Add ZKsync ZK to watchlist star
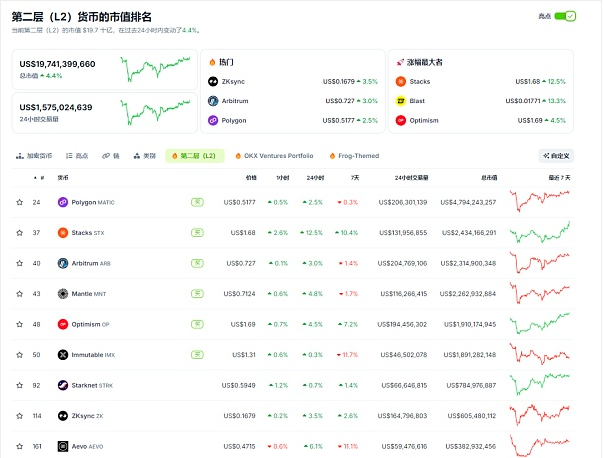The image size is (604, 458). coord(20,416)
